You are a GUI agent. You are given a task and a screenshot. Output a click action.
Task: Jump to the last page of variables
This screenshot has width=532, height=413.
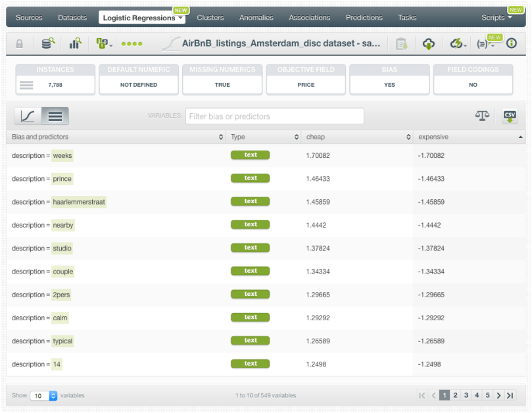(x=510, y=395)
